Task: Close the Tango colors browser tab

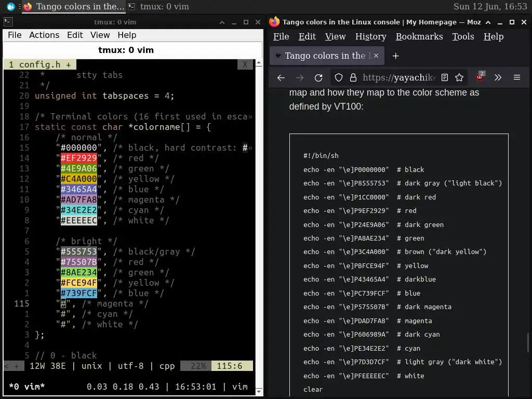Action: [376, 56]
